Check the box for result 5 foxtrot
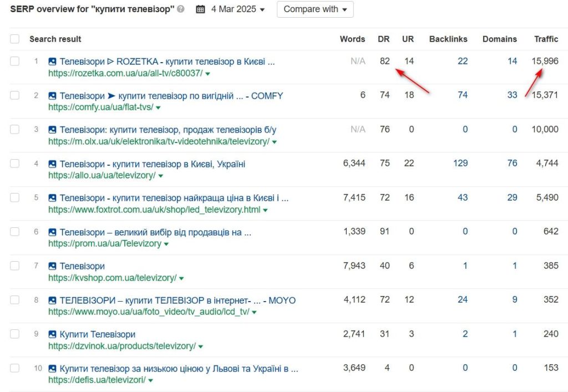This screenshot has width=568, height=392. (x=14, y=197)
